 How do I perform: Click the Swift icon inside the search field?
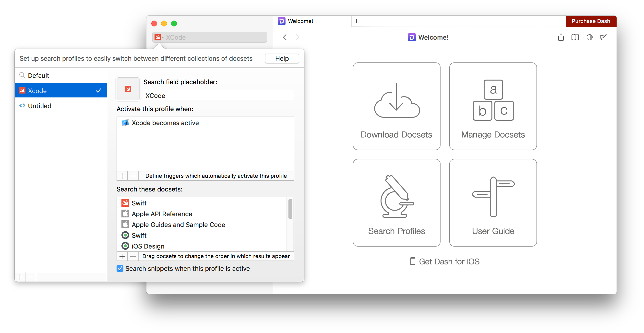click(x=158, y=37)
